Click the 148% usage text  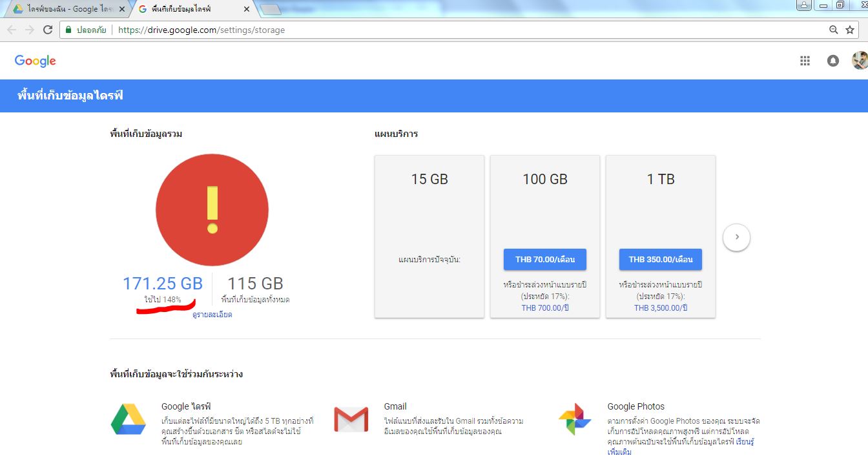163,300
